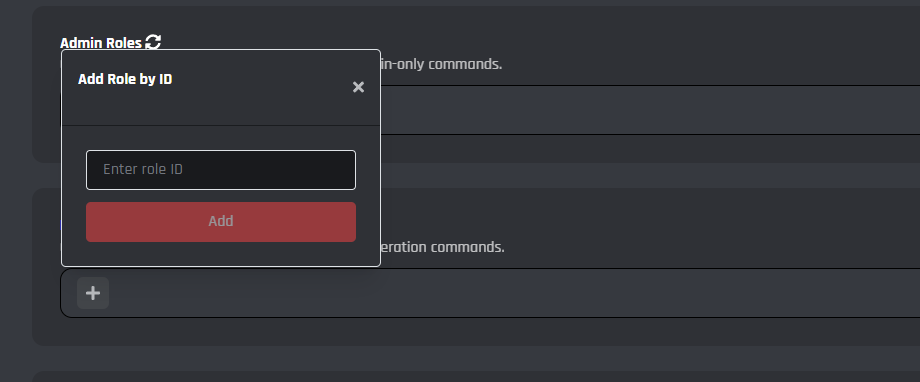
Task: Click the circular arrows icon next to Admin Roles
Action: (153, 42)
